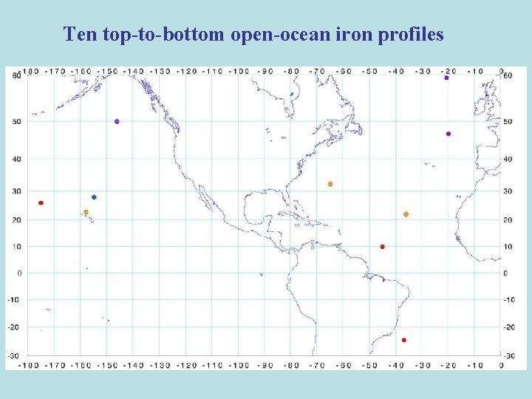Click the '-20' latitude label on the right axis
This screenshot has height=399, width=532.
[509, 327]
